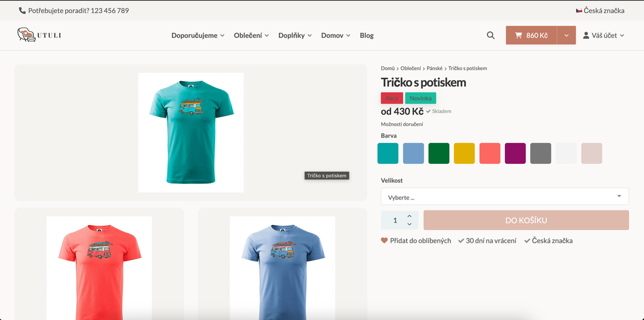Open the Doporučujeme menu
Screen dimensions: 644x320
pos(198,35)
